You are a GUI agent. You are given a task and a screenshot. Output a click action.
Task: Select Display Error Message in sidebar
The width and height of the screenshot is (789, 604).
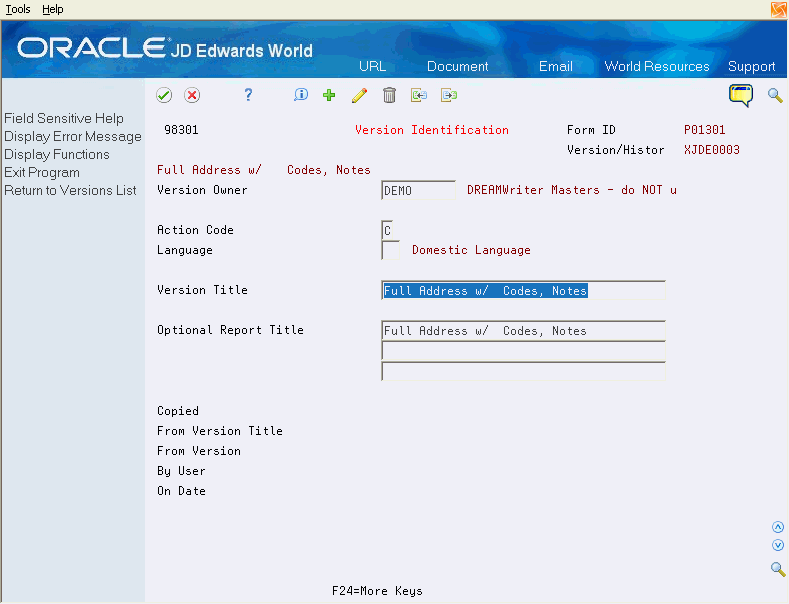click(73, 136)
